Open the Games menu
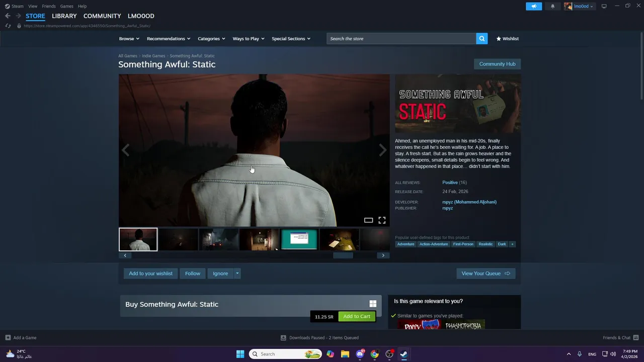This screenshot has height=362, width=644. click(66, 6)
